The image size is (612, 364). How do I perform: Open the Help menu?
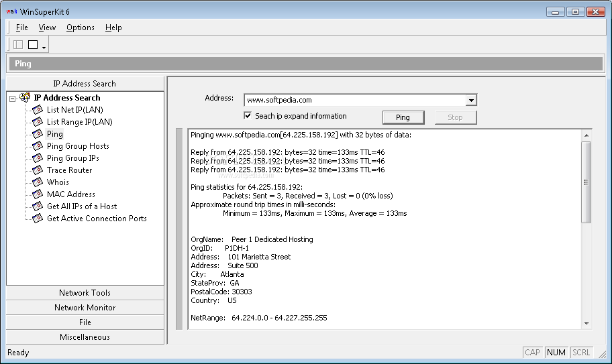pyautogui.click(x=113, y=27)
